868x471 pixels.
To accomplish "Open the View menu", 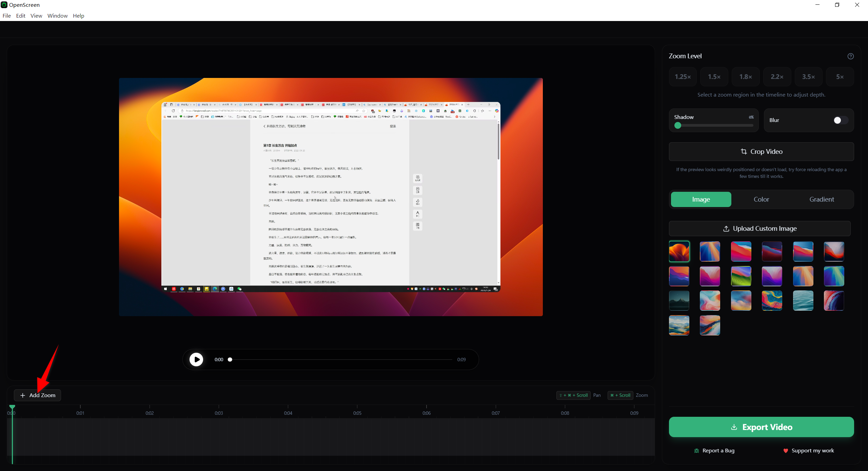I will (36, 16).
